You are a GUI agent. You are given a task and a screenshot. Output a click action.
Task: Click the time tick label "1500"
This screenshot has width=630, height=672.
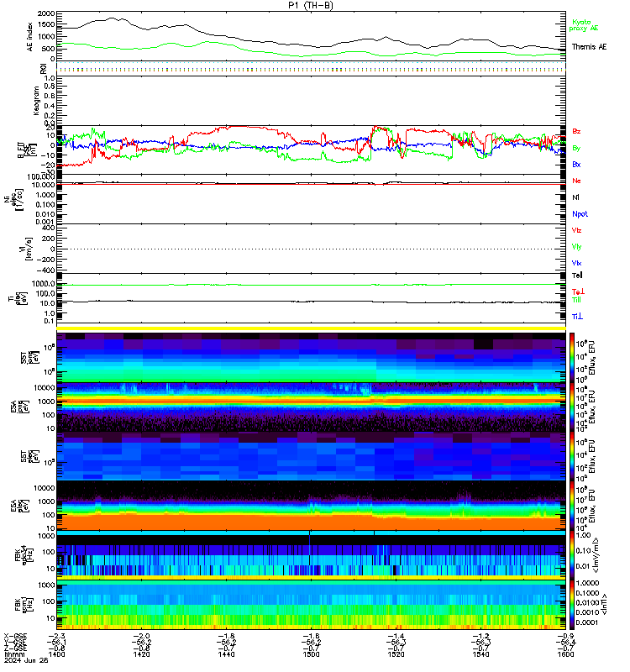(311, 654)
